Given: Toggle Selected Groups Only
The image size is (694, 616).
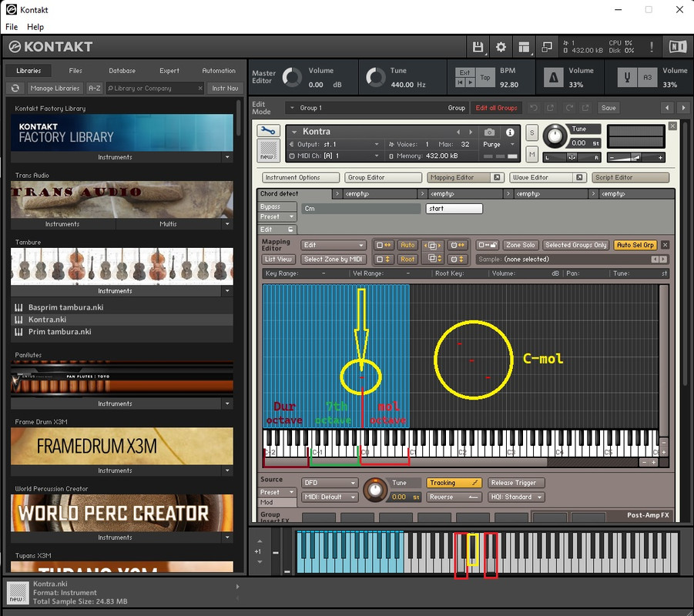Looking at the screenshot, I should point(576,245).
